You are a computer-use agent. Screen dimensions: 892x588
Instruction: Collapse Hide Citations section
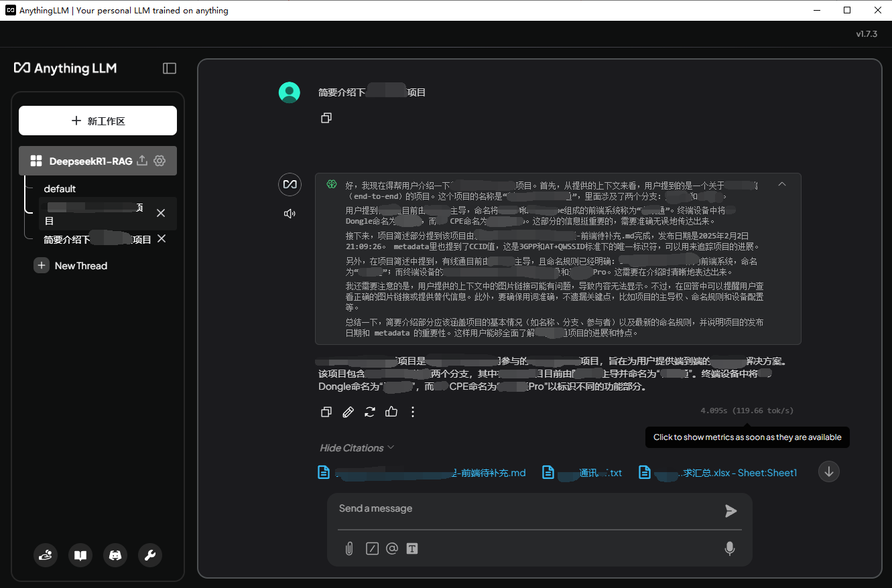pos(357,448)
